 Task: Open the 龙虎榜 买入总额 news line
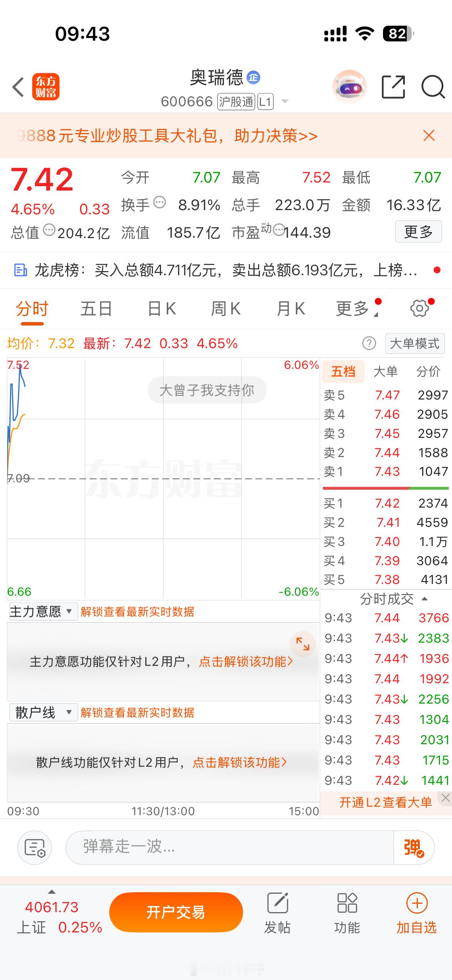[225, 270]
